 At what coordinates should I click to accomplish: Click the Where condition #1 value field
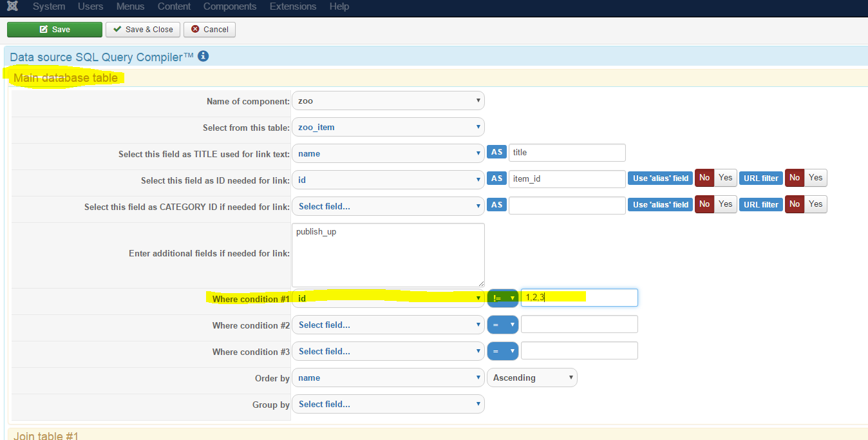click(x=579, y=298)
